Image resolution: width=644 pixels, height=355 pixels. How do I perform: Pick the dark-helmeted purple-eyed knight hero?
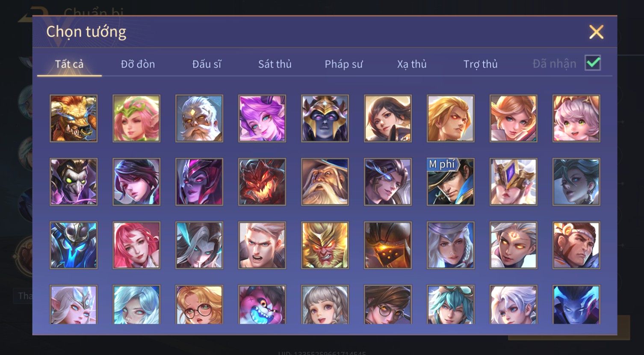[325, 118]
